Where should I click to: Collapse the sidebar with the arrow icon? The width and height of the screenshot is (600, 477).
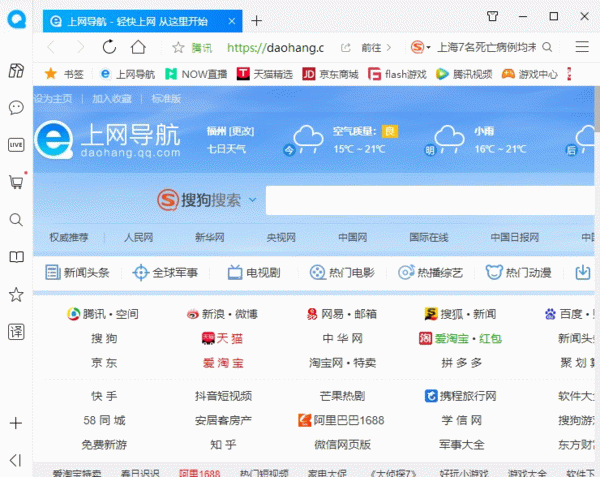[15, 461]
